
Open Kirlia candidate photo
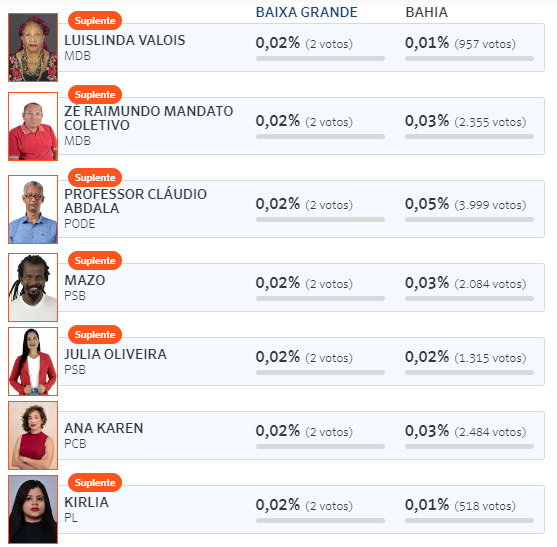point(33,509)
